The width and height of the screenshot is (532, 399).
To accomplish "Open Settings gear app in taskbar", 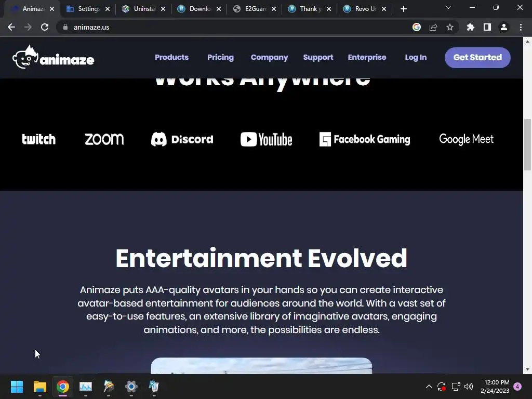I will click(131, 387).
